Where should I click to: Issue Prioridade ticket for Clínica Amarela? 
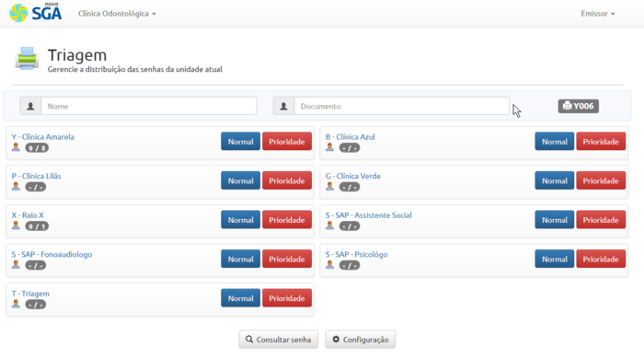287,142
